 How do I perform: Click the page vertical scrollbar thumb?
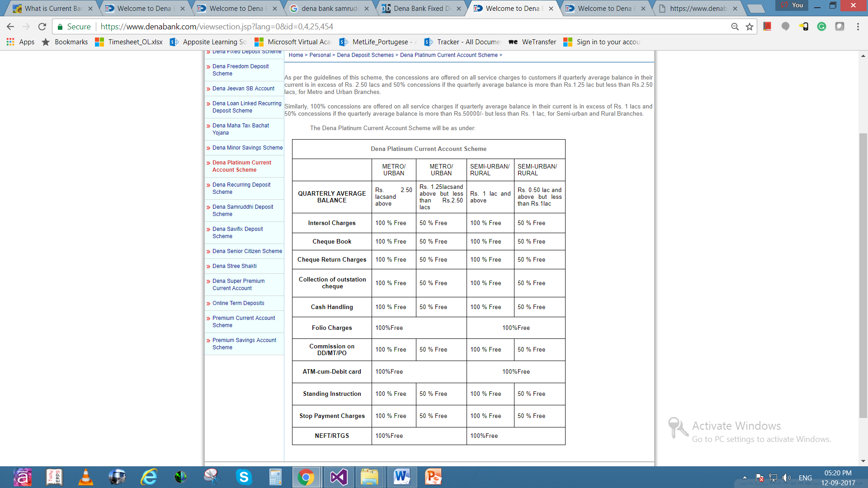pos(863,276)
